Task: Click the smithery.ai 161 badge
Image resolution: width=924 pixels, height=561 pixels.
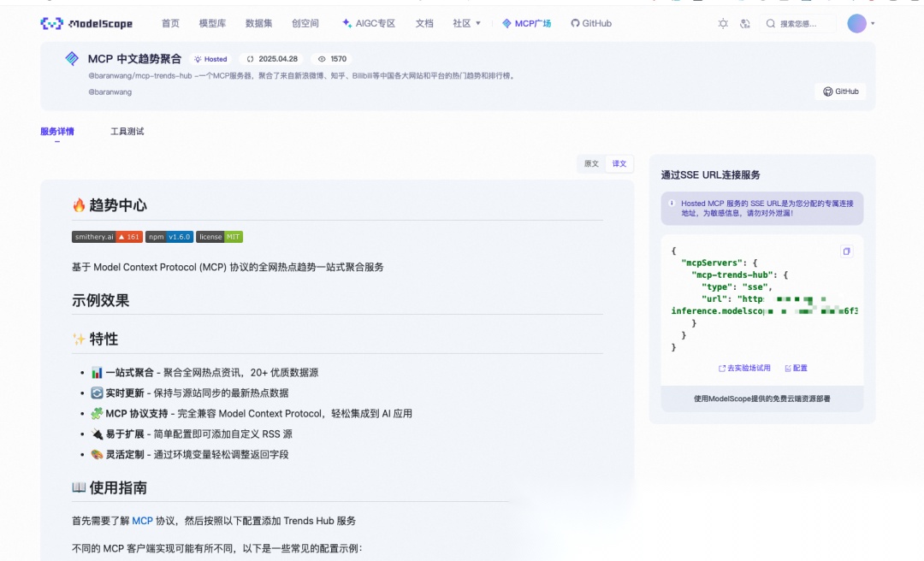Action: (x=107, y=237)
